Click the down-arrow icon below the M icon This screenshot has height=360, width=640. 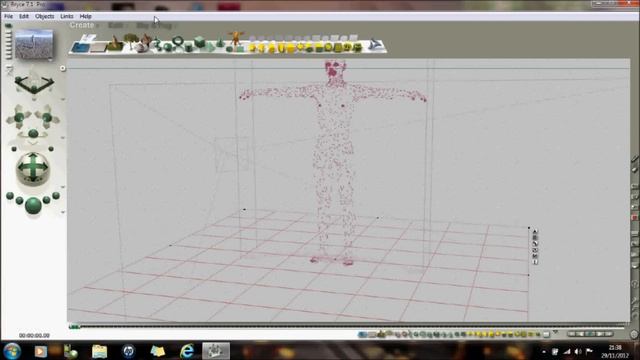[535, 262]
